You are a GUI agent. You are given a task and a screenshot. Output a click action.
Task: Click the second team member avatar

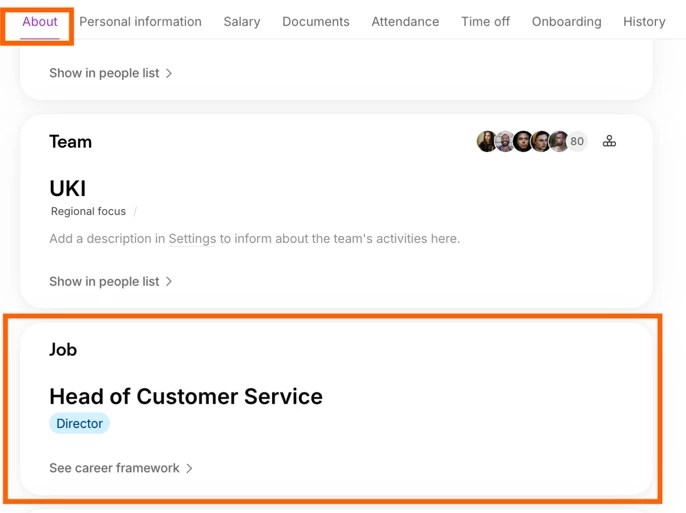[x=504, y=142]
